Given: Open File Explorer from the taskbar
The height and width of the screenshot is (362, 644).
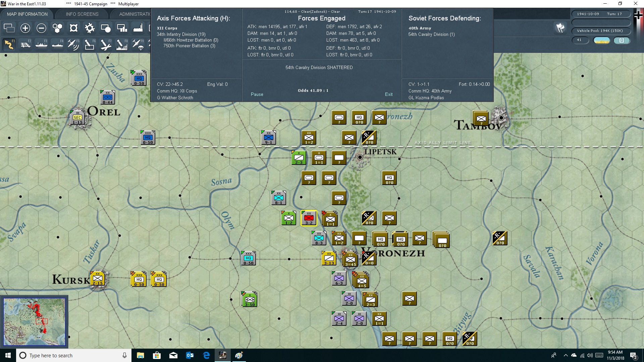Looking at the screenshot, I should tap(140, 355).
